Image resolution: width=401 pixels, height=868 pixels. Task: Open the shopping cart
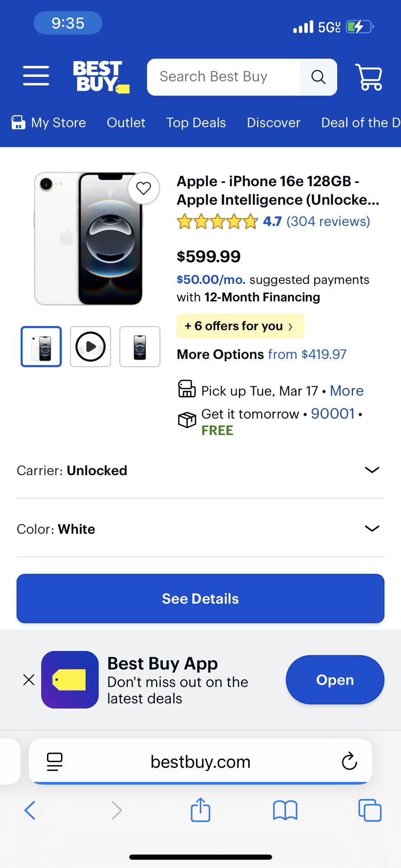pyautogui.click(x=369, y=77)
